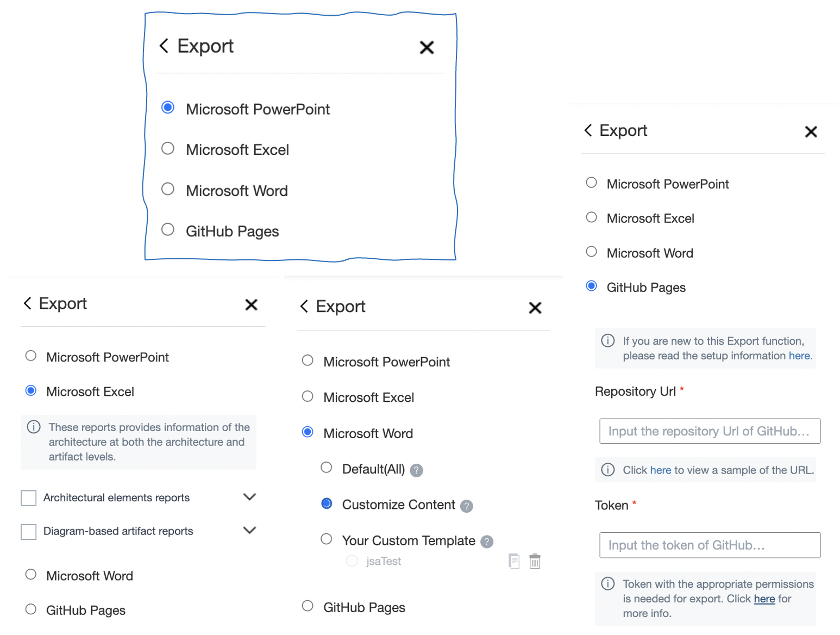Select the jsaTest custom template radio
This screenshot has width=840, height=635.
tap(352, 561)
